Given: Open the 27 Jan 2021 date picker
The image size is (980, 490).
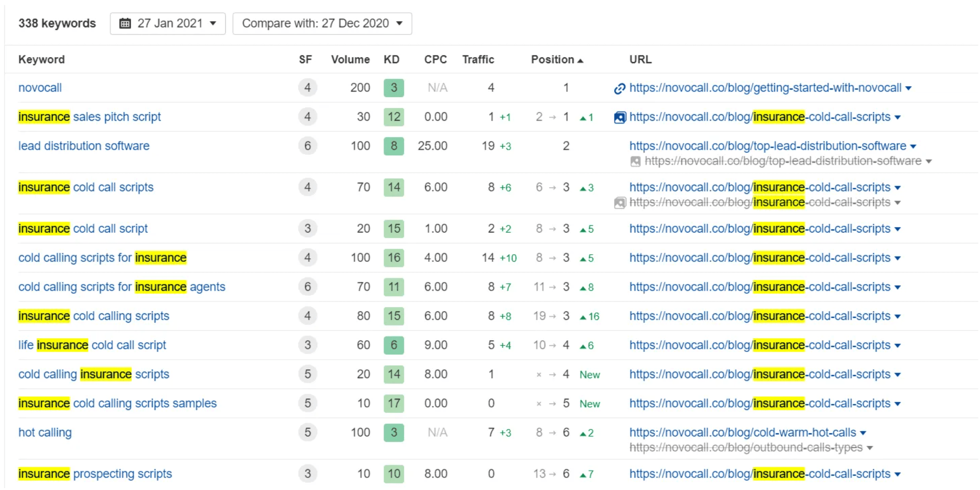Looking at the screenshot, I should tap(168, 23).
